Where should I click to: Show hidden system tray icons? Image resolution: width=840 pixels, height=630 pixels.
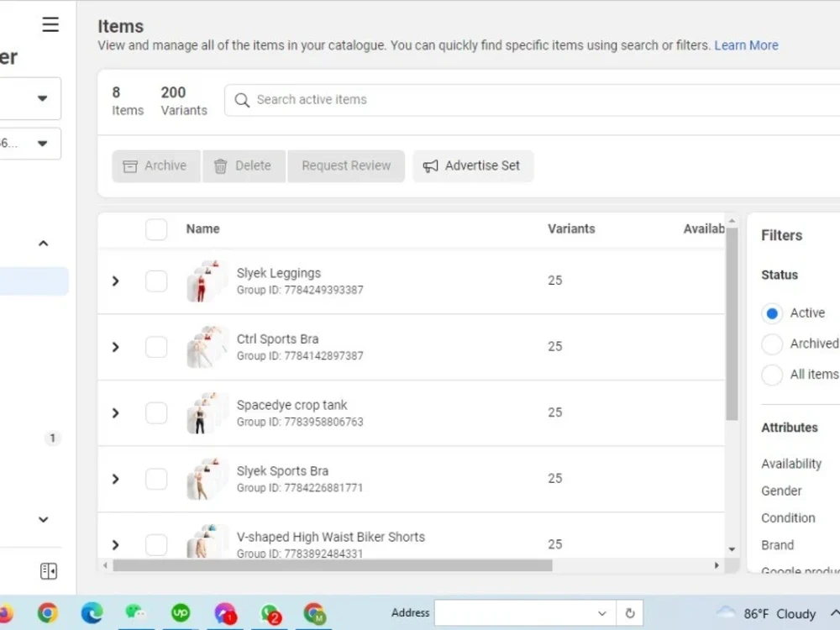834,613
